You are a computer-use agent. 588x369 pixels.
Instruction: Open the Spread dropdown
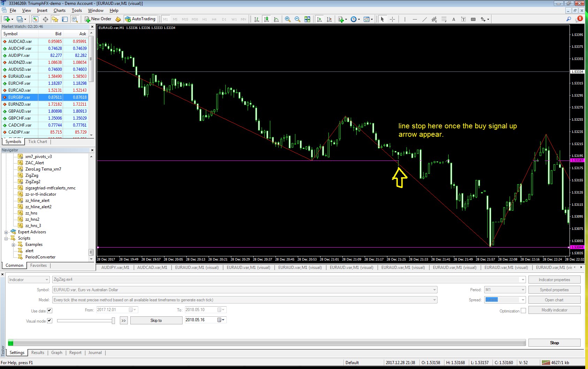coord(505,300)
